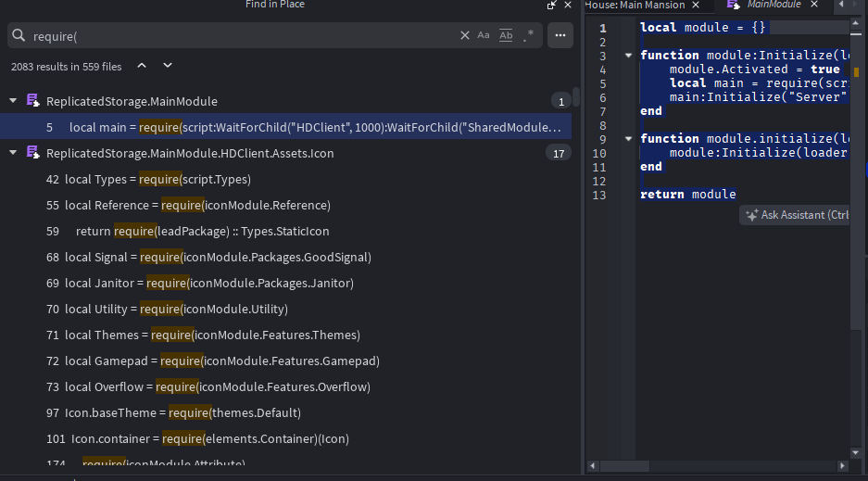The height and width of the screenshot is (481, 868).
Task: Switch to the House: Main Mansion tab
Action: [x=635, y=6]
